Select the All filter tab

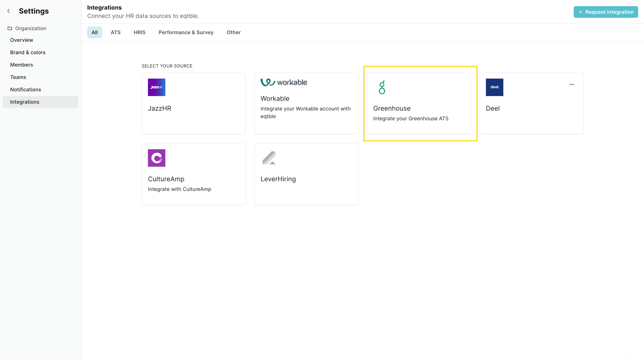pos(95,32)
